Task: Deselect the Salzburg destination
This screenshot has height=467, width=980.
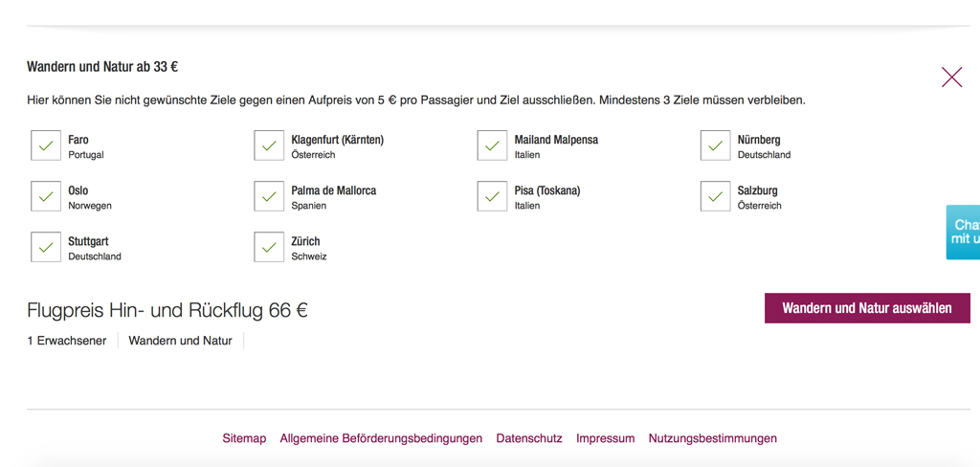Action: [x=715, y=196]
